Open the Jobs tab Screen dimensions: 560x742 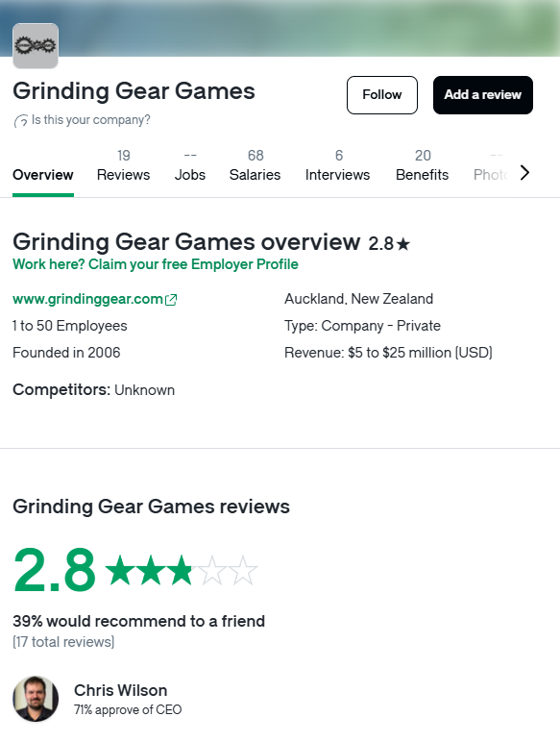189,165
